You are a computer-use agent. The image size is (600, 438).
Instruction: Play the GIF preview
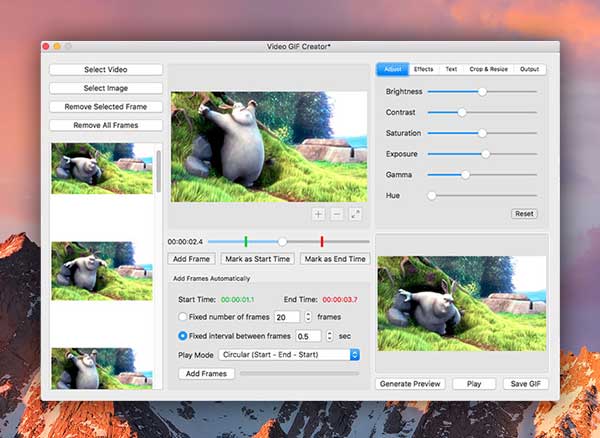pos(474,384)
